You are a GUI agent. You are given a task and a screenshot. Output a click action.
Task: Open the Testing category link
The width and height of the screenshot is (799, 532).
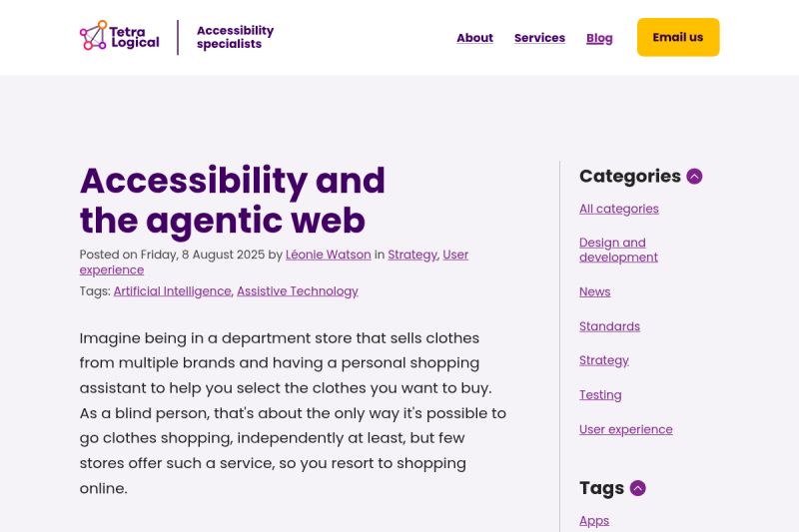(600, 395)
